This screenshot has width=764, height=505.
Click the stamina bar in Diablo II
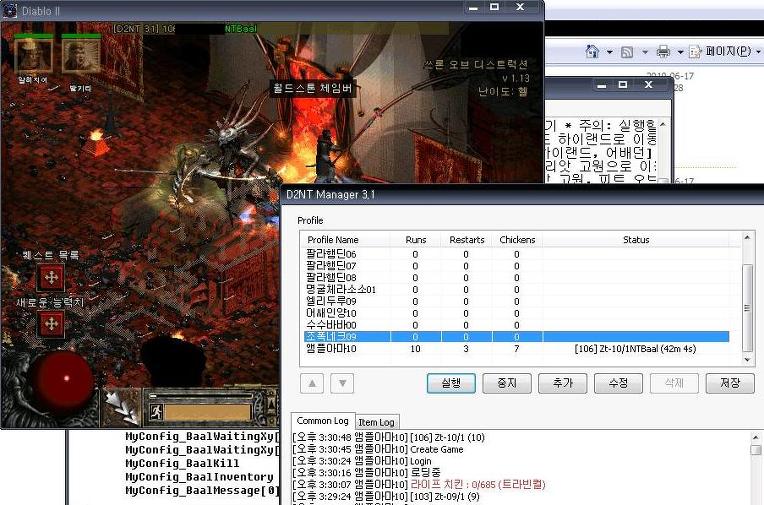208,413
